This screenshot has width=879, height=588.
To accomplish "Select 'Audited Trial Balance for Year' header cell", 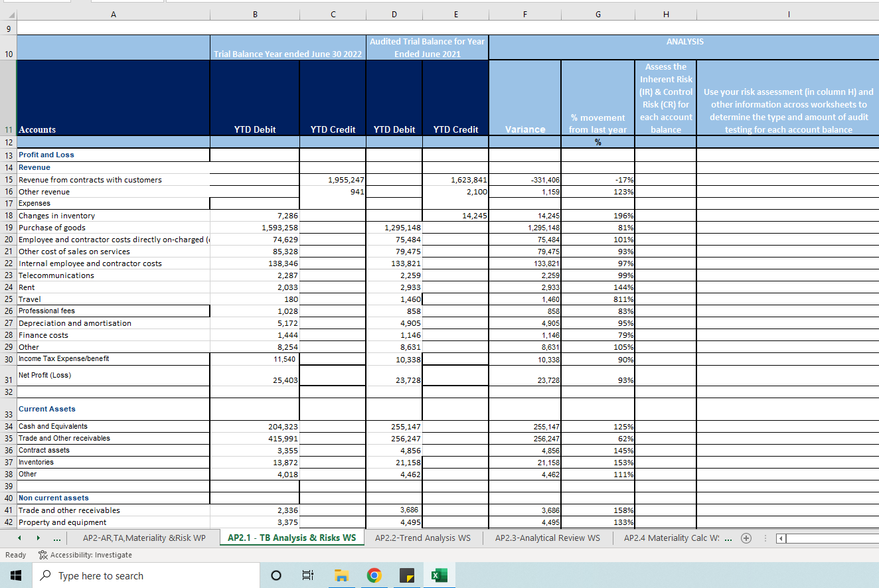I will 427,47.
